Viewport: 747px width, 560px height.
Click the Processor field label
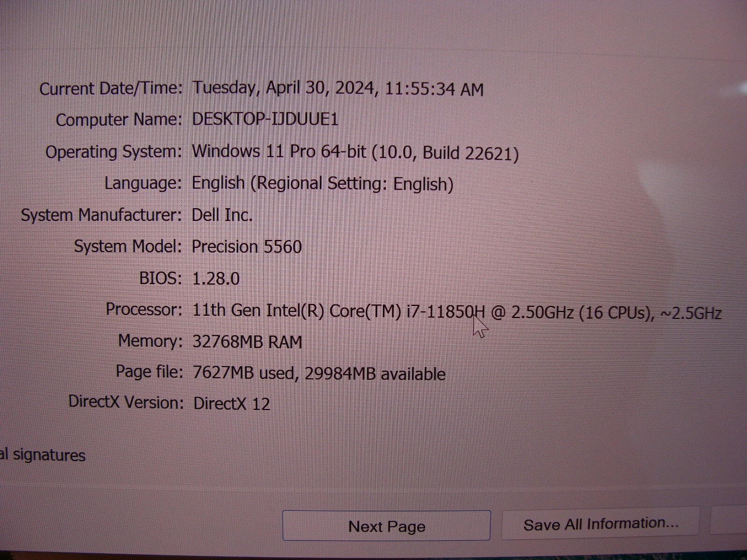[144, 309]
